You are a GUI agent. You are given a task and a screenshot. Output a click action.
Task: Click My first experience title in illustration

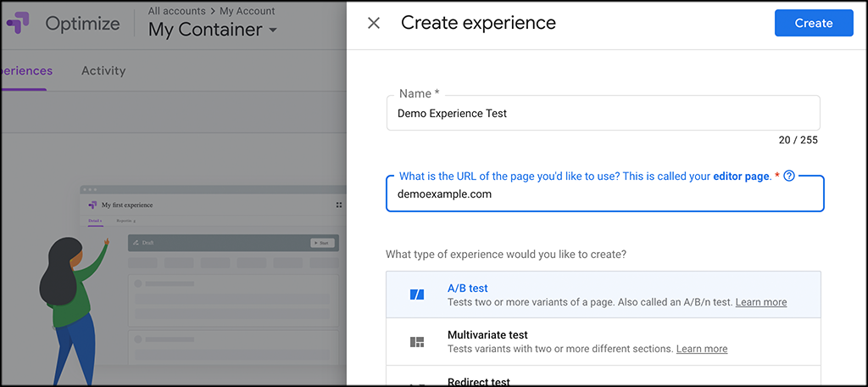point(127,205)
